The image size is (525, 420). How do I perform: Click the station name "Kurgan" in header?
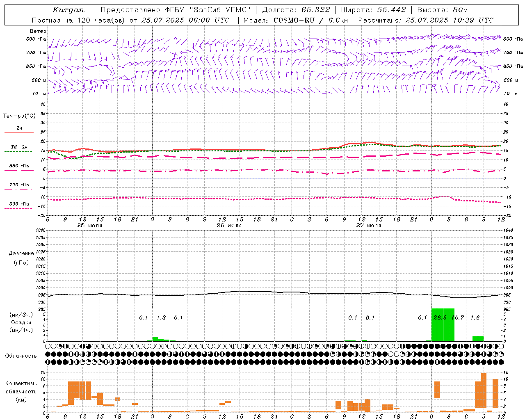(x=68, y=10)
